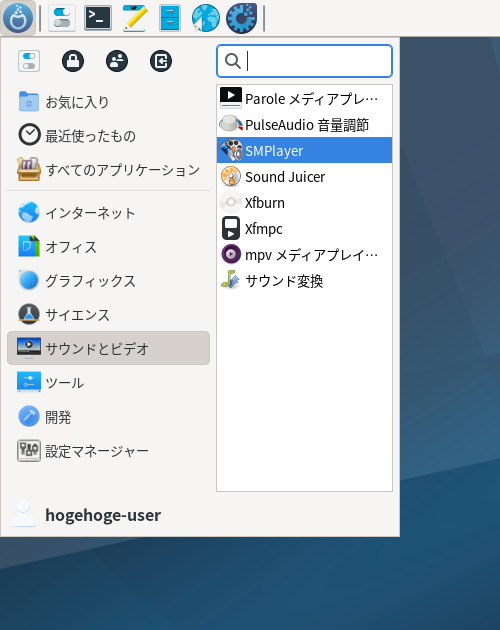The height and width of the screenshot is (630, 500).
Task: Select the サウンドとビデオ category
Action: (x=109, y=348)
